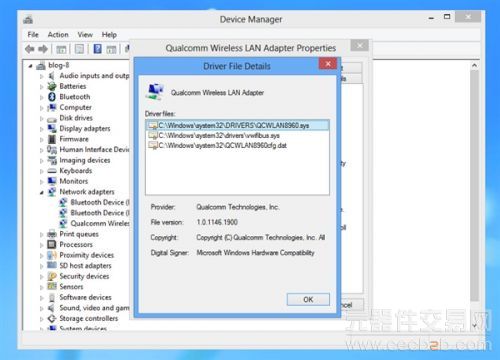Open the View menu

[85, 35]
